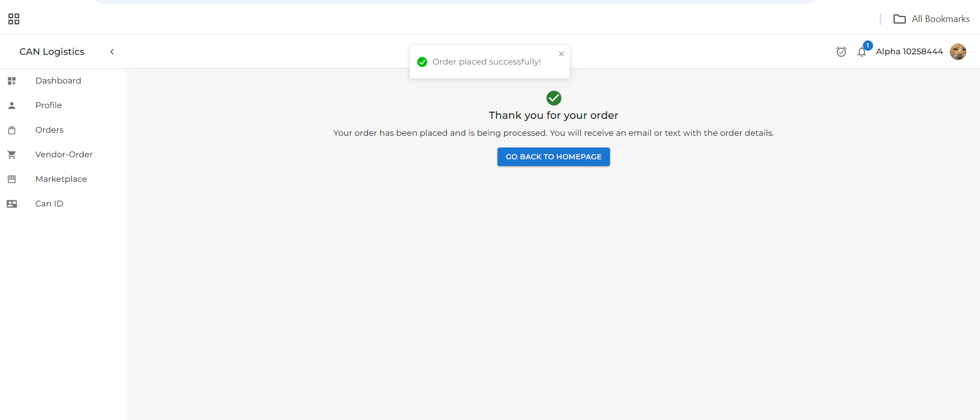Click the CAN Logistics title
Viewport: 980px width, 420px height.
click(x=52, y=52)
